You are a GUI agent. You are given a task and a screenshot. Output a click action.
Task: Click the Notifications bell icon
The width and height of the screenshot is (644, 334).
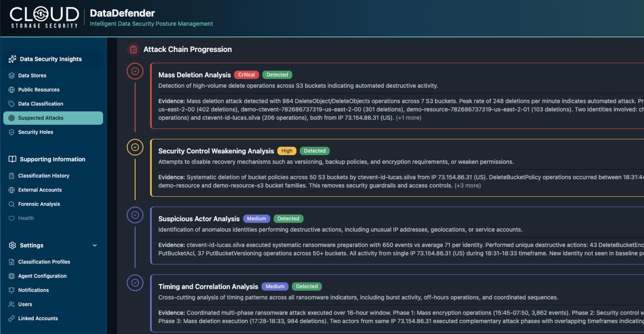tap(12, 290)
